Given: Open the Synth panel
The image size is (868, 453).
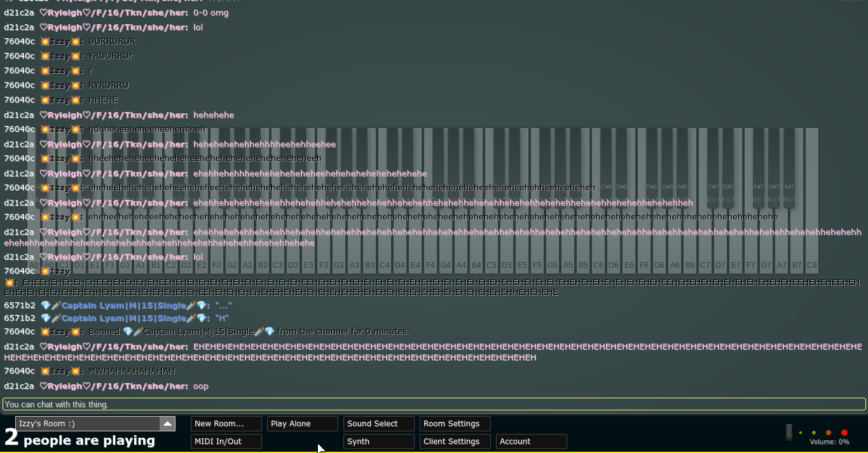Looking at the screenshot, I should (378, 442).
